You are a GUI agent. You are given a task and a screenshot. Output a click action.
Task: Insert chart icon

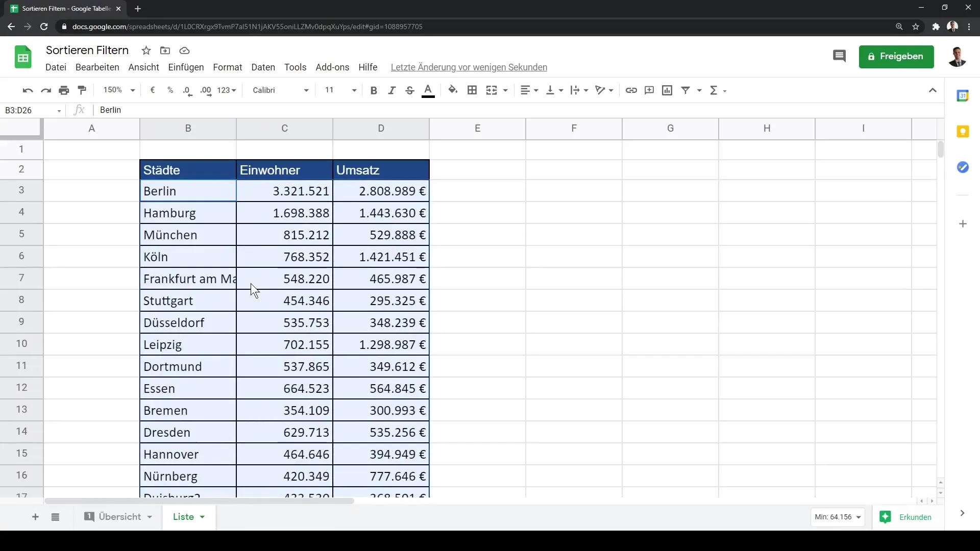[667, 90]
